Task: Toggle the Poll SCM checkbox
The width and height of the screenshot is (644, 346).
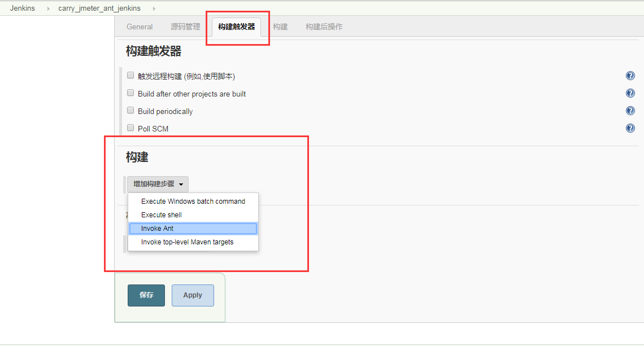Action: tap(130, 128)
